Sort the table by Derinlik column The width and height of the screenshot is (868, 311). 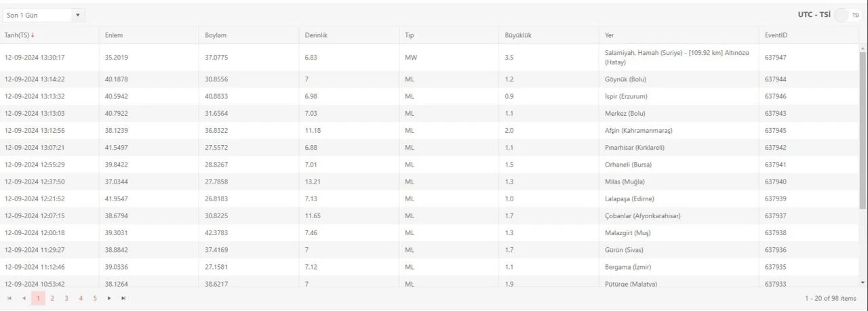(316, 35)
